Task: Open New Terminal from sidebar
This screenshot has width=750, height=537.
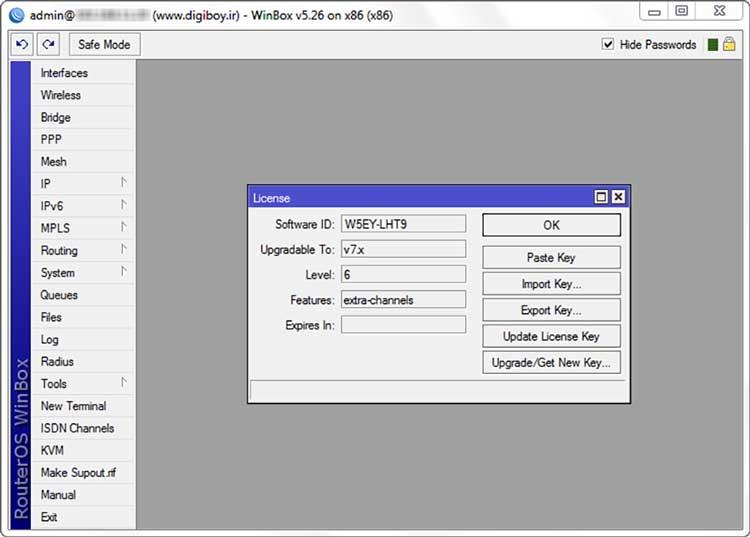Action: [x=73, y=406]
